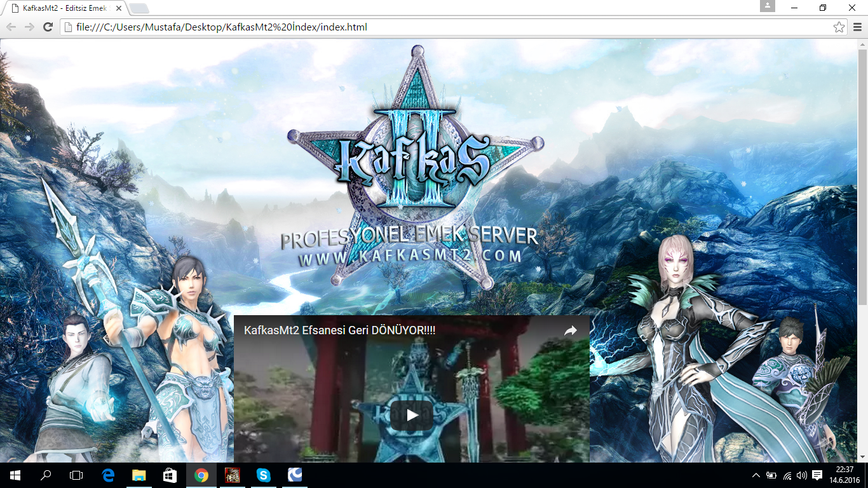Open the Chrome user profile button
The width and height of the screenshot is (868, 488).
(x=768, y=6)
